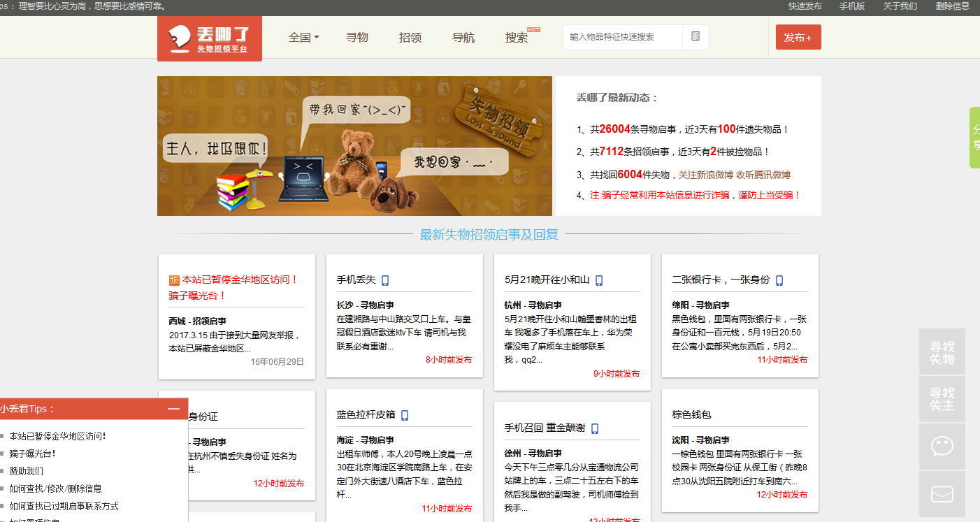Click the 寻找失主 sidebar tile

942,399
